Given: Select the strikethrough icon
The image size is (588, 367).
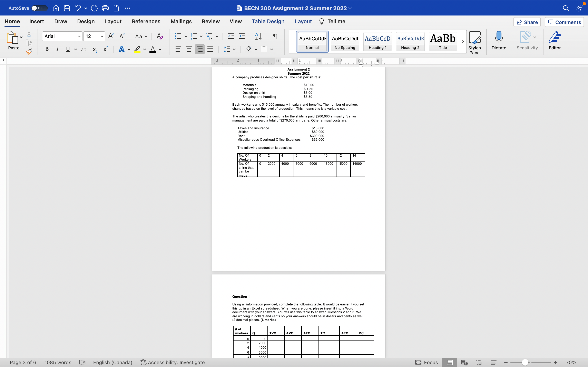Looking at the screenshot, I should (x=84, y=49).
